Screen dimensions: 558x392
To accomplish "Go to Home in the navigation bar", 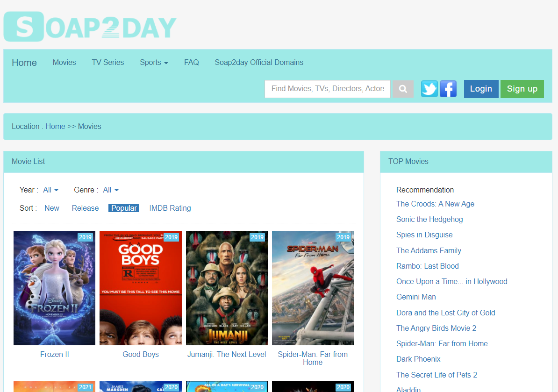I will pyautogui.click(x=24, y=63).
